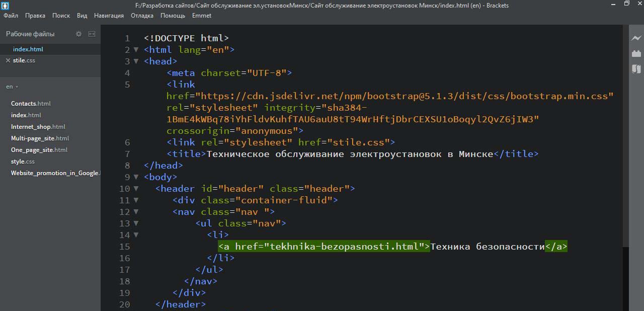Collapse the ul block on line 13
Viewport: 644px width, 311px height.
pyautogui.click(x=136, y=223)
